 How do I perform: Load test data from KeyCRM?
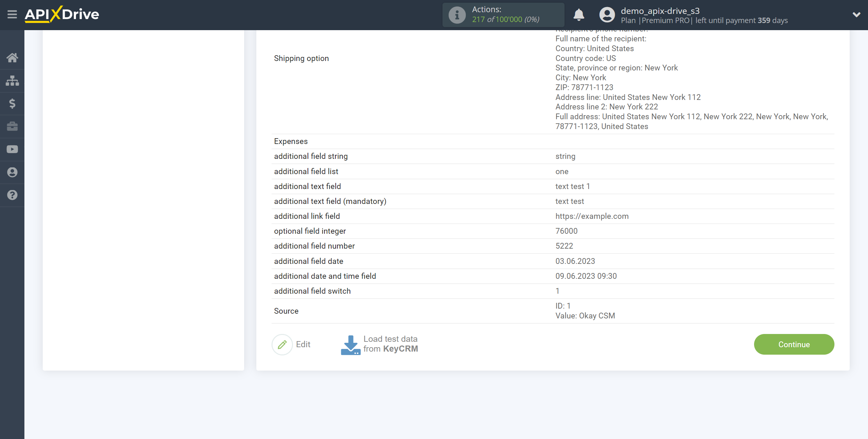click(391, 344)
